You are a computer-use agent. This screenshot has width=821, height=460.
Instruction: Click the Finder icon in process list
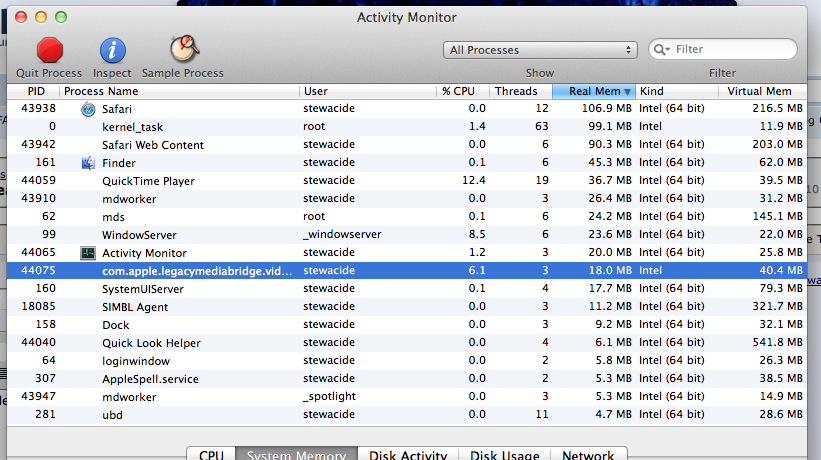[88, 163]
